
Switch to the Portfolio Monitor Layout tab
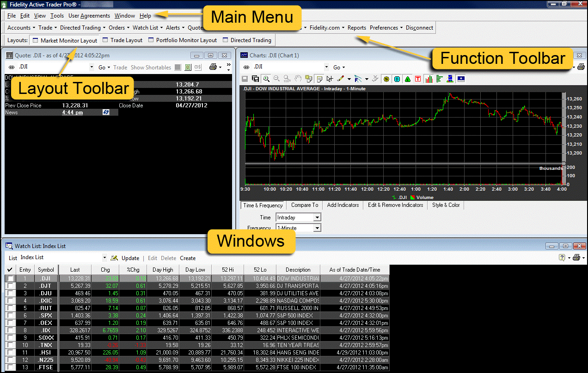click(182, 40)
